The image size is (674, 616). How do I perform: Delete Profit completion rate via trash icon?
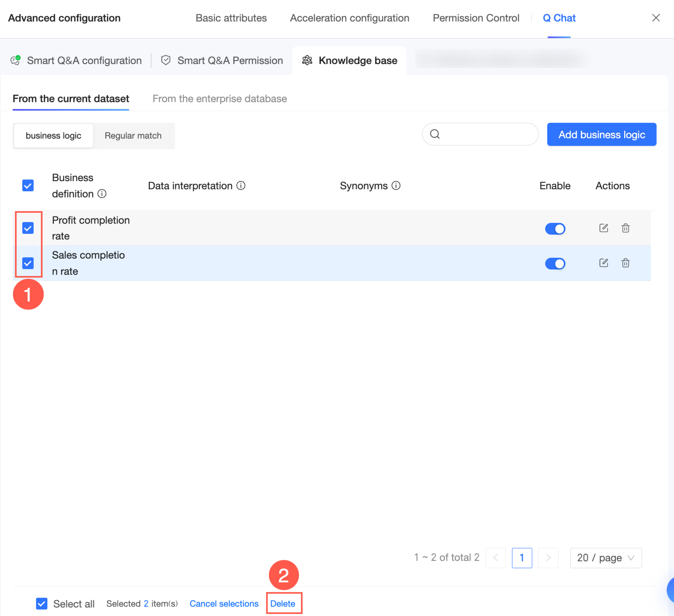(625, 228)
